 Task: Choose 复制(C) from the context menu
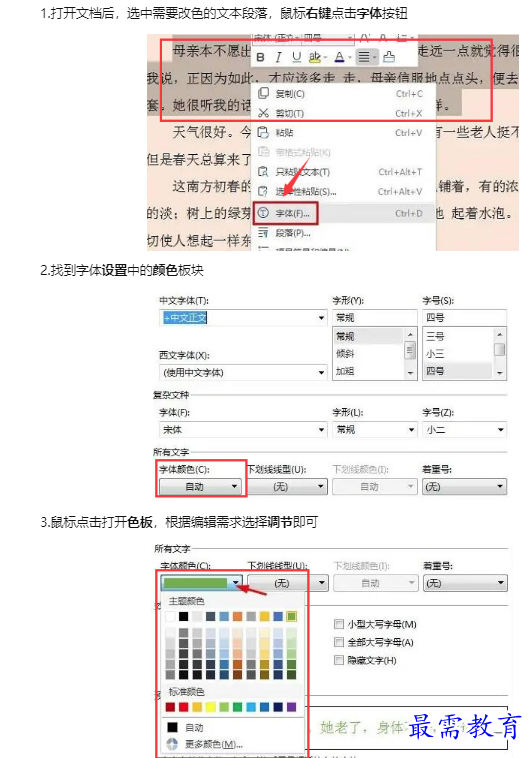[x=344, y=94]
